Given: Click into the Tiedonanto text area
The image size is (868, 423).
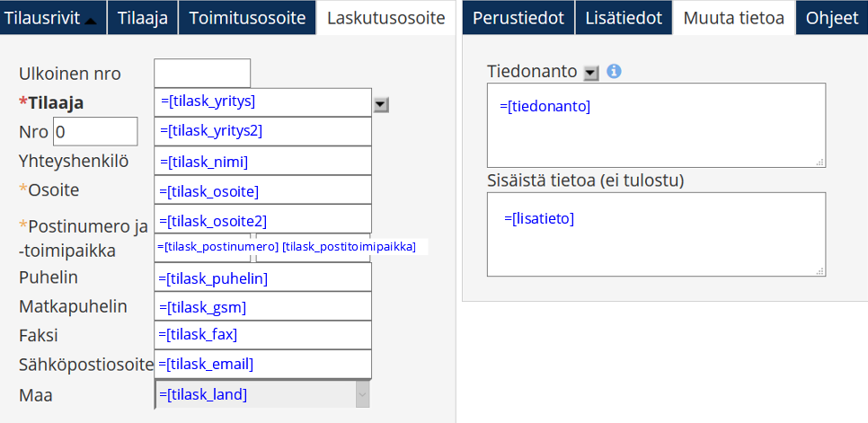Looking at the screenshot, I should coord(656,126).
